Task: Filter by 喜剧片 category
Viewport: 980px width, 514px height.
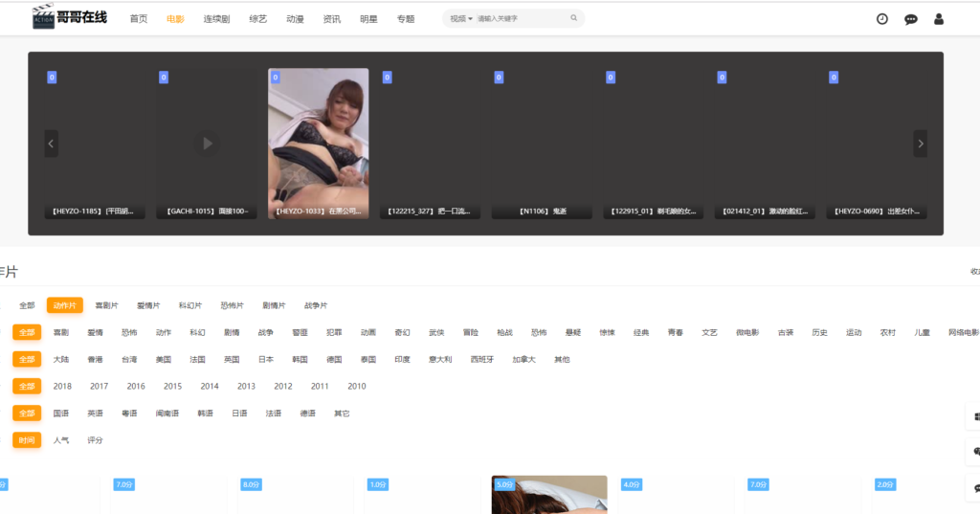Action: [x=106, y=305]
